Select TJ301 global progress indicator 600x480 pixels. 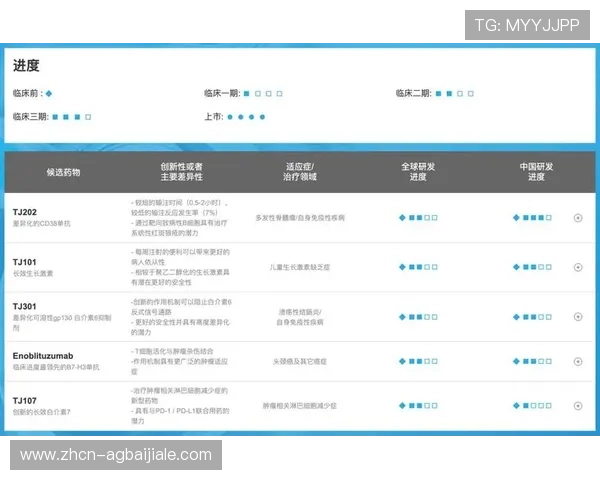pyautogui.click(x=418, y=317)
